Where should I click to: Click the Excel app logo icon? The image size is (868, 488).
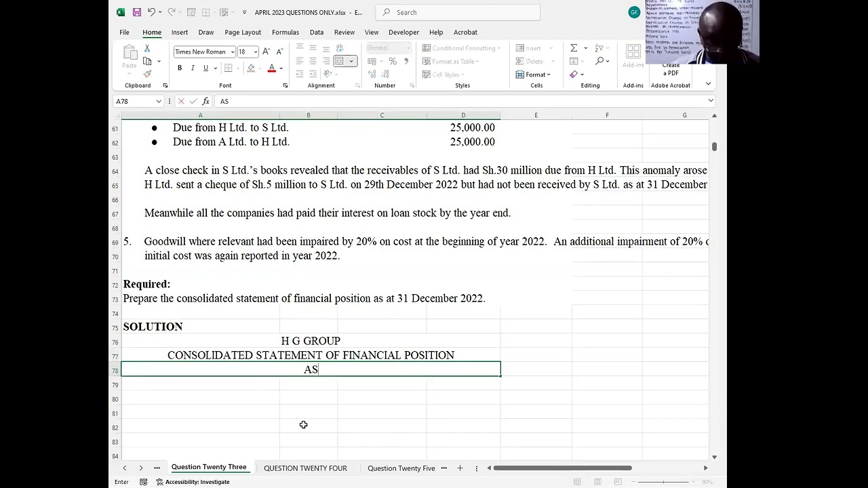(121, 12)
